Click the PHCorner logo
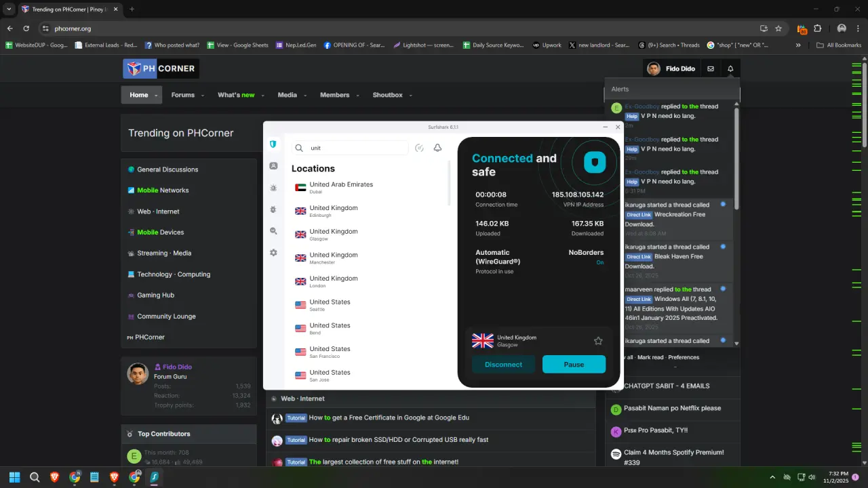 (161, 68)
